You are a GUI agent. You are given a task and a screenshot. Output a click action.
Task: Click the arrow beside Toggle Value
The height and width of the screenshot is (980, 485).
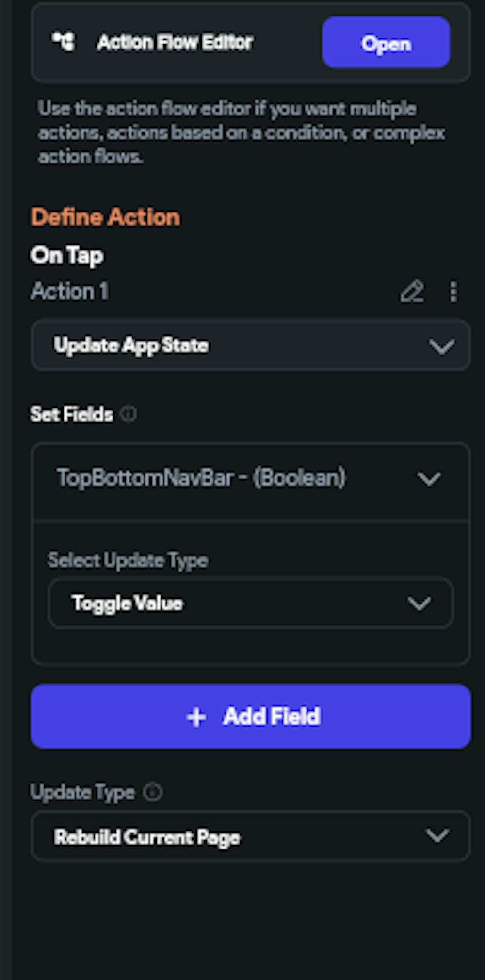tap(419, 604)
